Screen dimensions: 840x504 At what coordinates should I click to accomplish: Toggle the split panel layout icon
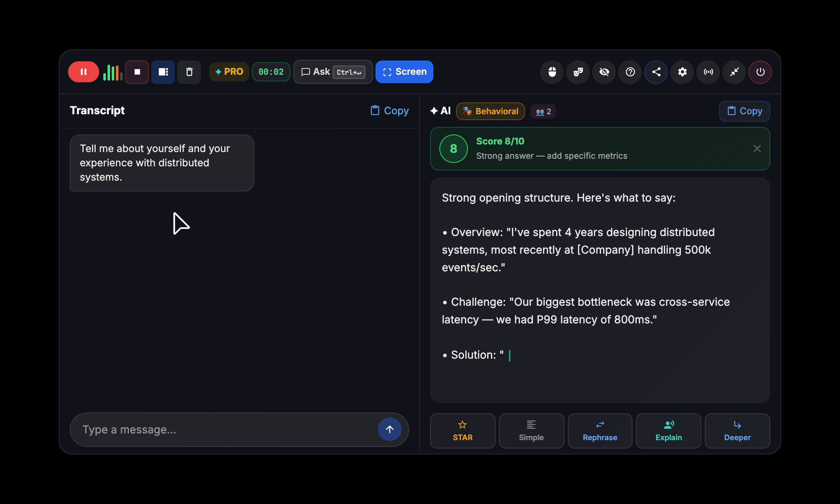[163, 72]
